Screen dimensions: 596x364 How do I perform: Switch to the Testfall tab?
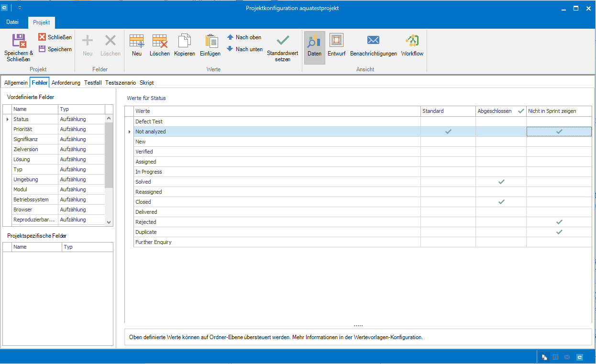click(93, 83)
